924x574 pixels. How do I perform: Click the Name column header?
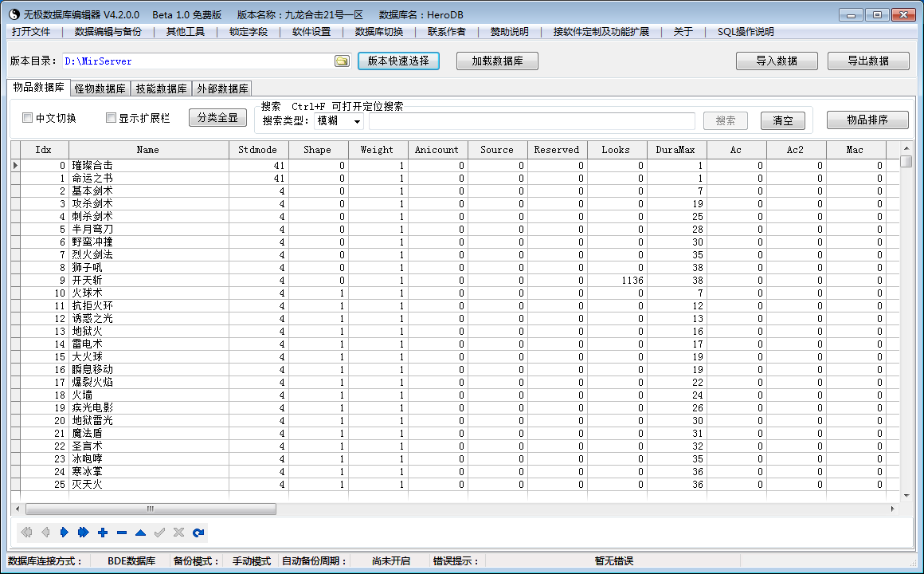coord(148,150)
